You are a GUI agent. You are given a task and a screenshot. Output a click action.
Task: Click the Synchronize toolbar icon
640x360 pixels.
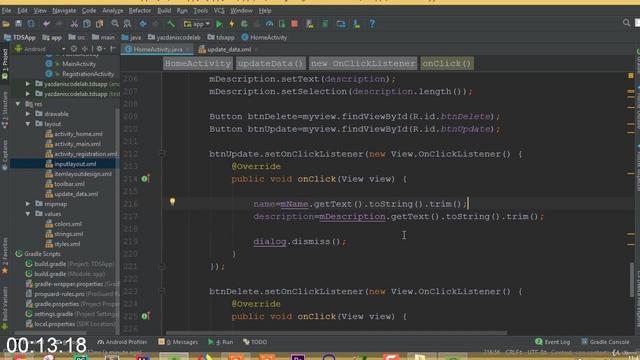[x=31, y=24]
